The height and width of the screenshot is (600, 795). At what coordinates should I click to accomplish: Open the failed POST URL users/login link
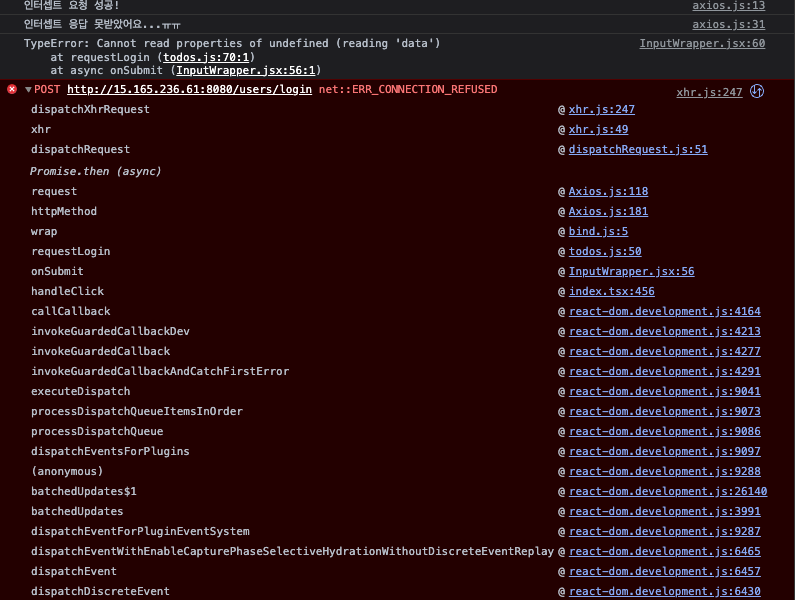[189, 90]
